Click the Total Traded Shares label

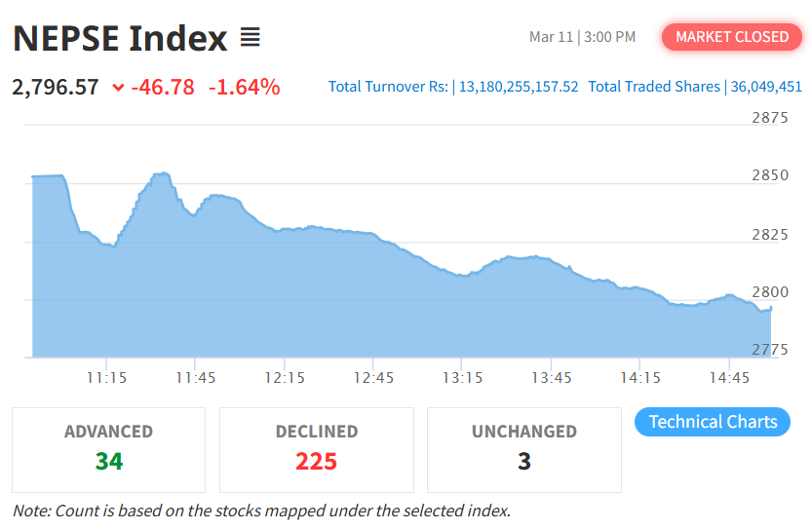tap(654, 87)
